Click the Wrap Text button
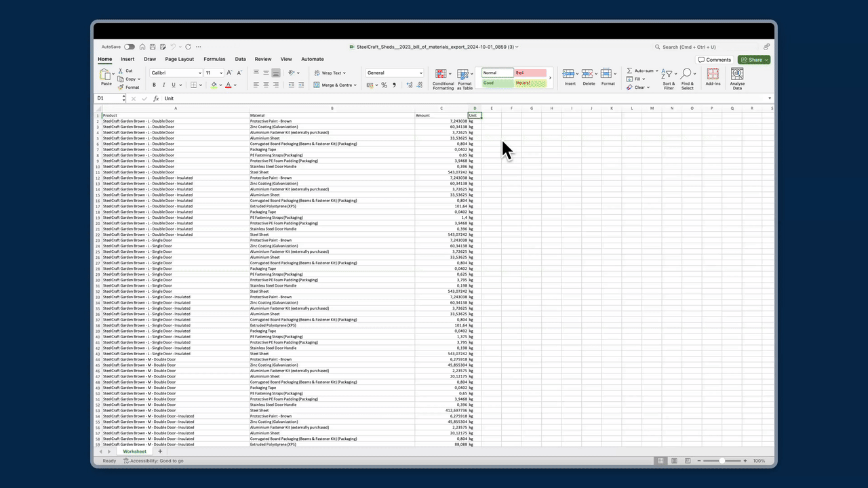 click(330, 73)
